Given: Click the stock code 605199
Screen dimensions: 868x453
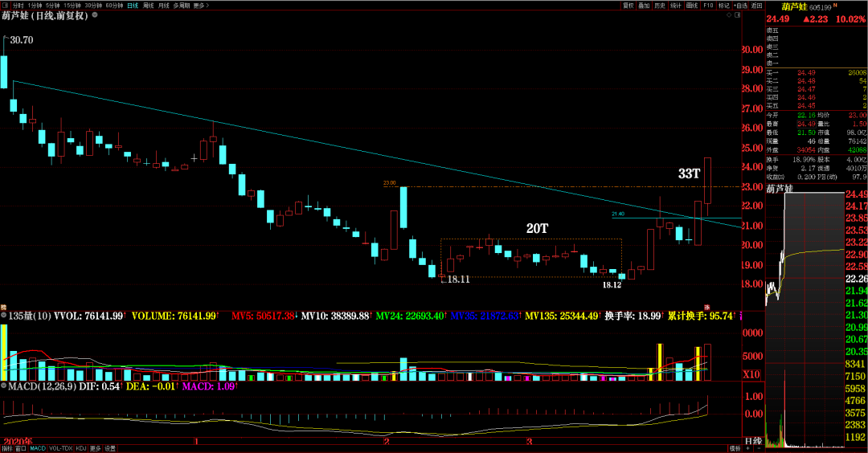Looking at the screenshot, I should pyautogui.click(x=821, y=7).
